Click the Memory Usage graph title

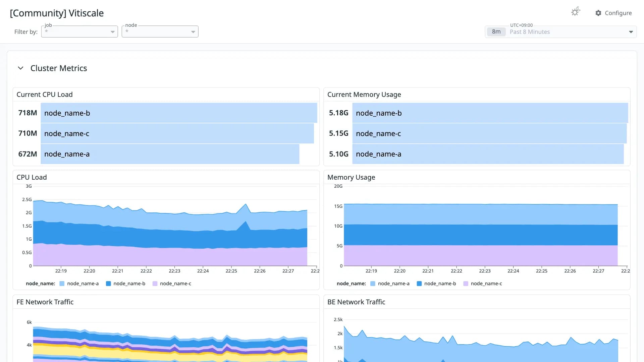click(351, 177)
